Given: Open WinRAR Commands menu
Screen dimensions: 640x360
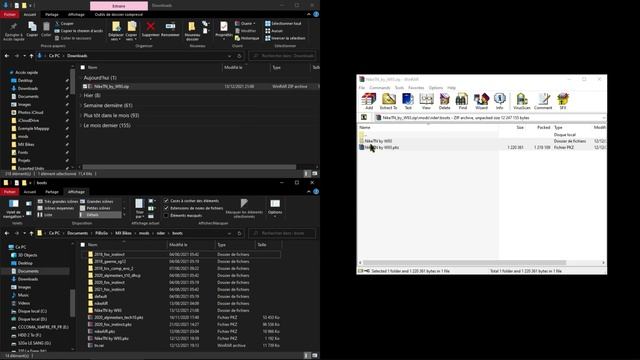Looking at the screenshot, I should [x=380, y=88].
